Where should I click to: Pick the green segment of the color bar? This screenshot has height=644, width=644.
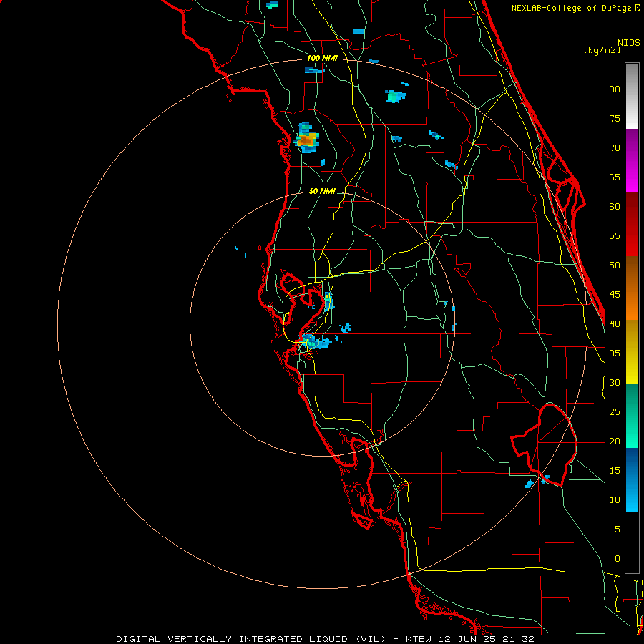[632, 416]
